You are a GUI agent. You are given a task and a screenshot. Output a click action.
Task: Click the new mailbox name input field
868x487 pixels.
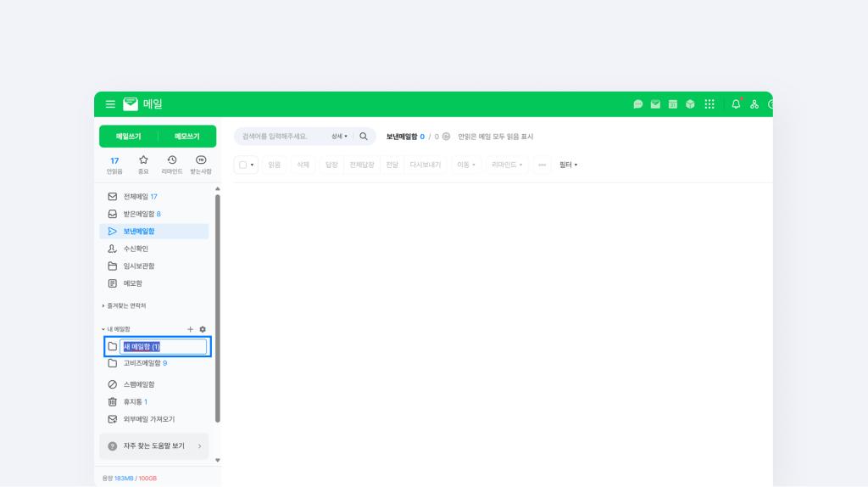pos(164,346)
